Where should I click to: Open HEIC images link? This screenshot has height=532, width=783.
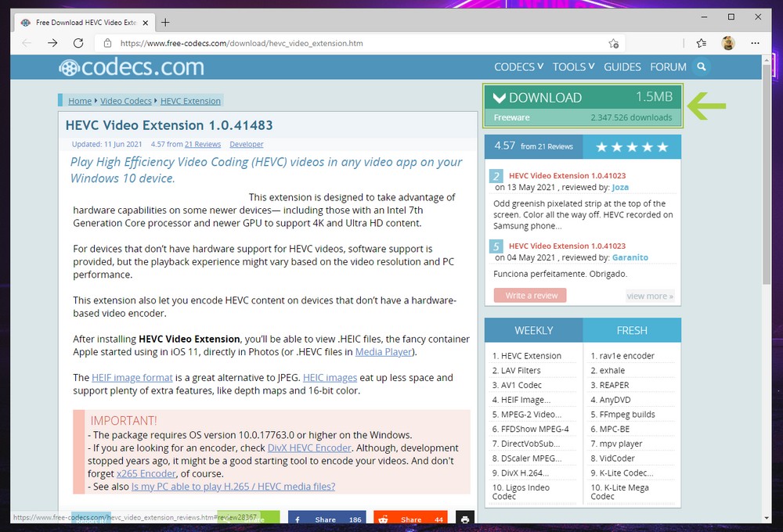[x=330, y=378]
